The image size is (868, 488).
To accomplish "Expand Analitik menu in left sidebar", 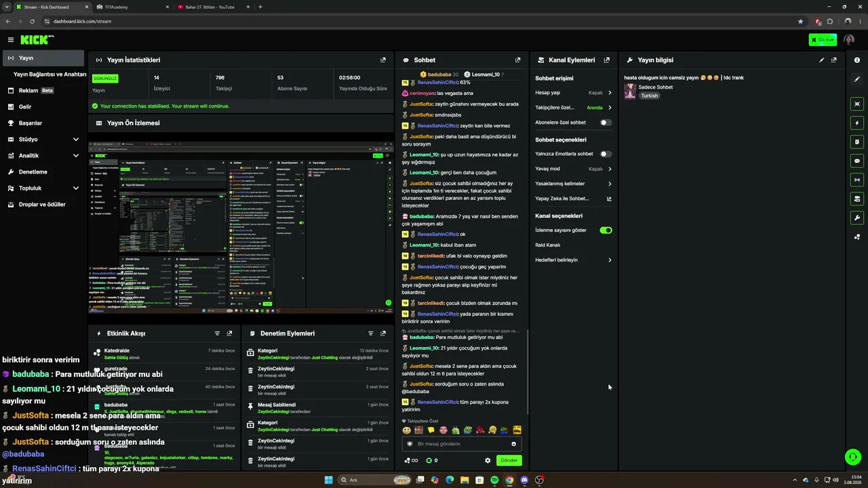I will [43, 155].
